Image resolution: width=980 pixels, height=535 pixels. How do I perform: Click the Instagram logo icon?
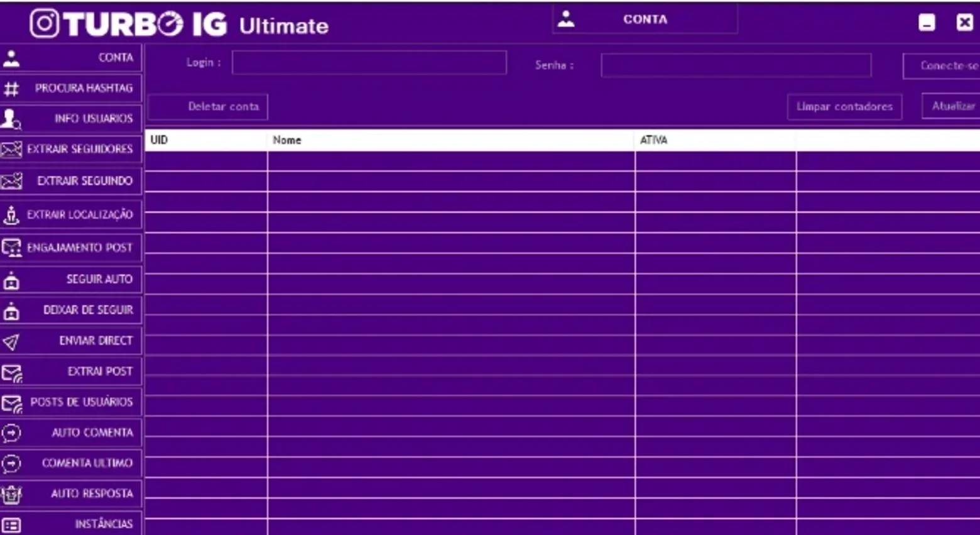click(45, 24)
